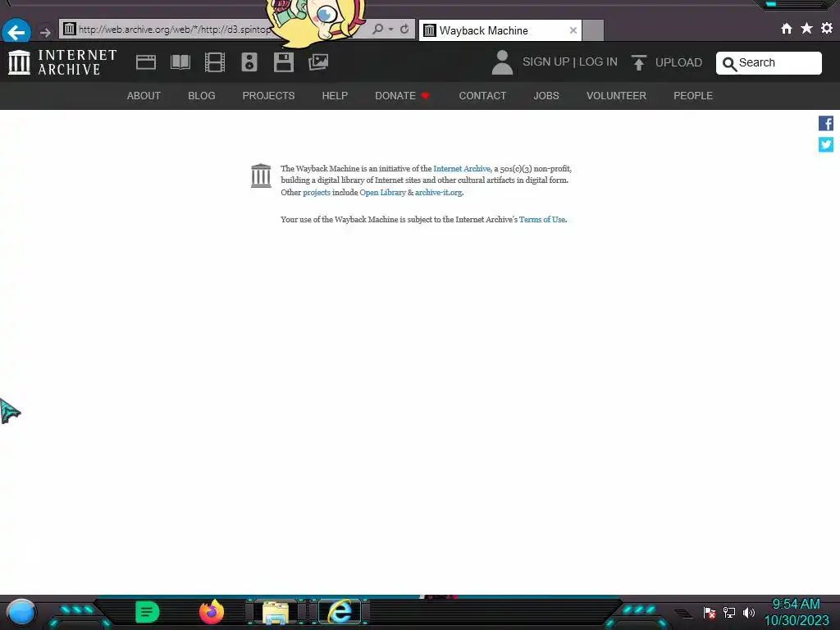Go to browser home page icon
The width and height of the screenshot is (840, 630).
click(x=787, y=29)
